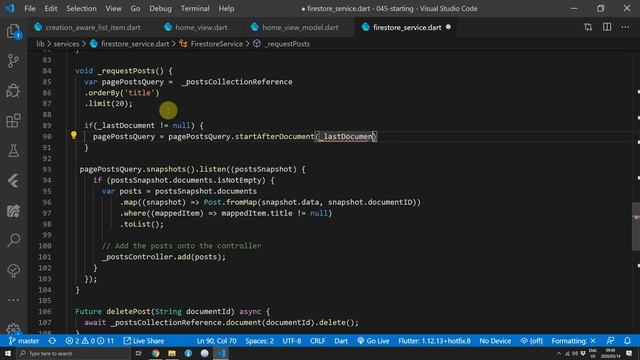Open the Live Share activity bar view

coord(13,211)
